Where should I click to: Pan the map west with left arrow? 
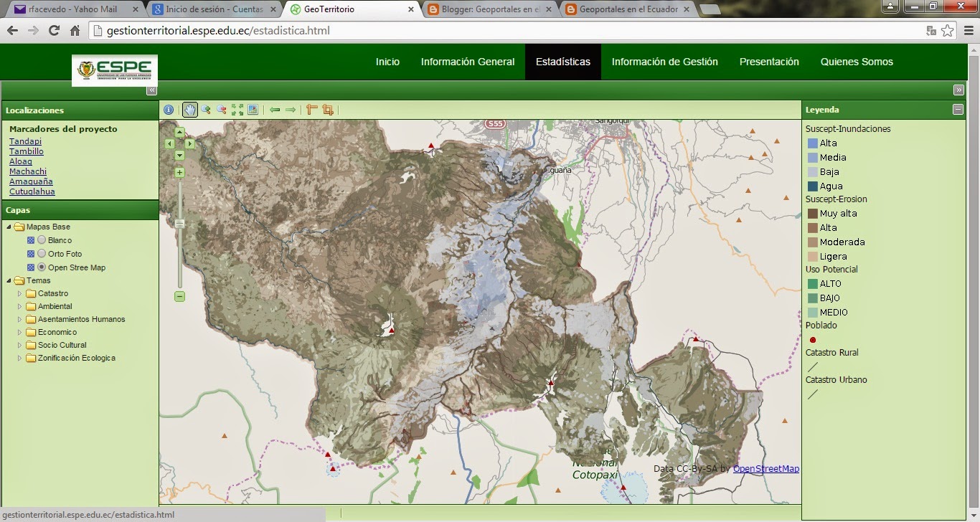(170, 143)
